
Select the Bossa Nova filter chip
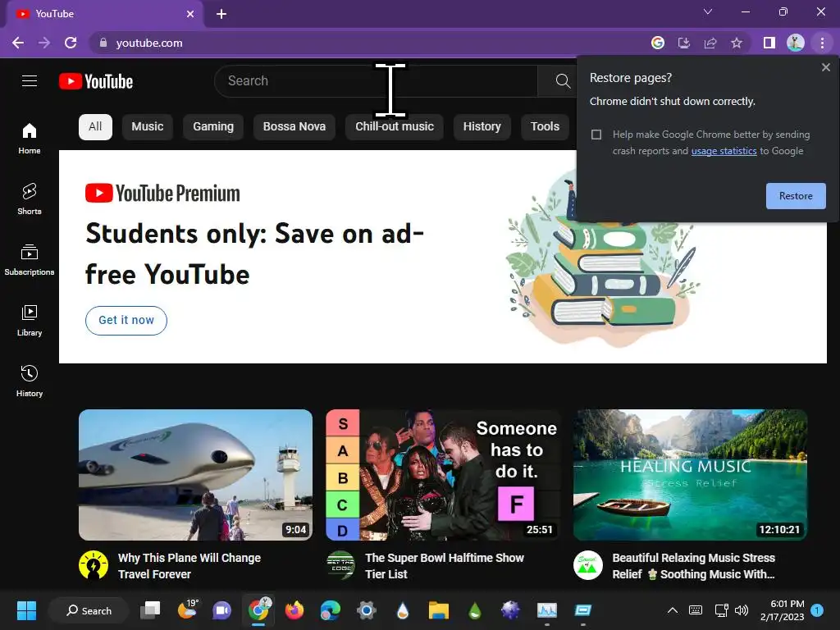tap(294, 127)
